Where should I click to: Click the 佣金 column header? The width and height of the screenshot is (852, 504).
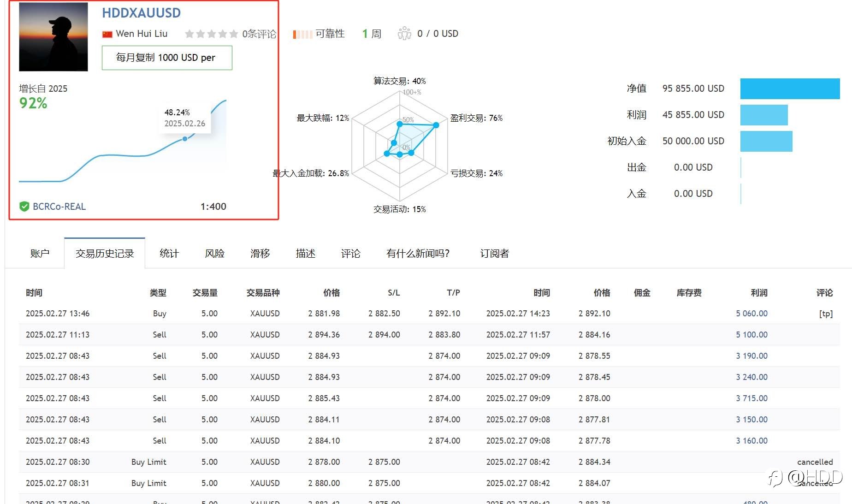click(642, 292)
